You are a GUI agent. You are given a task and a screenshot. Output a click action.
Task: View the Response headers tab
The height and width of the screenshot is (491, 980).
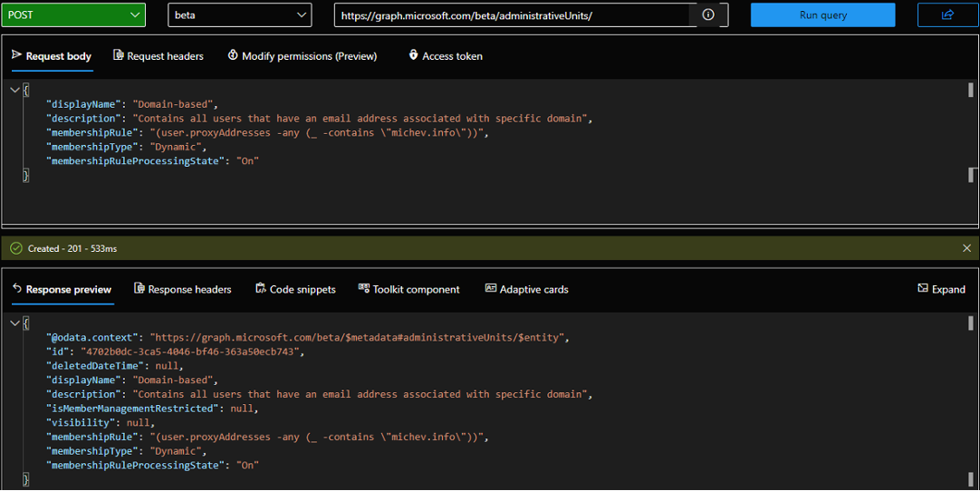[183, 289]
